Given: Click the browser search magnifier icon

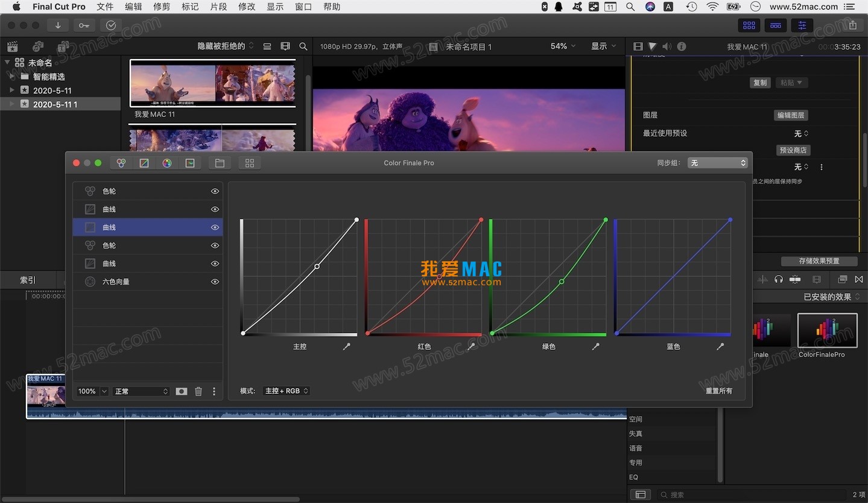Looking at the screenshot, I should coord(303,46).
